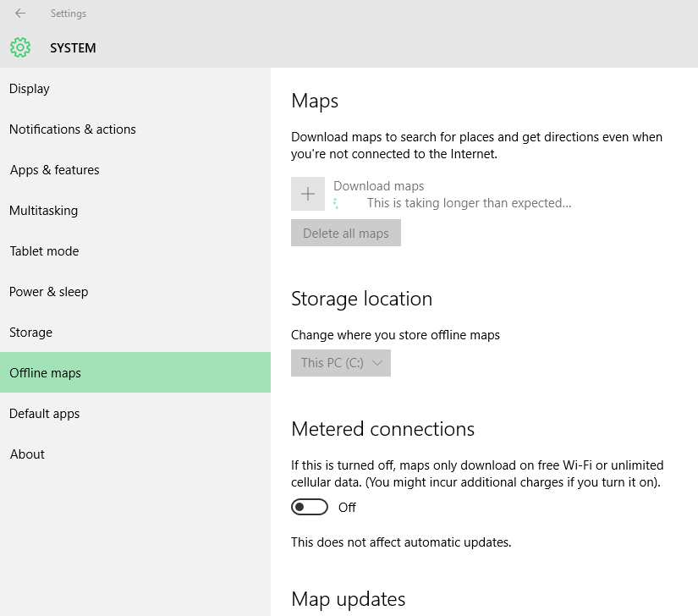The image size is (698, 616).
Task: Open the storage location drop-down
Action: 340,362
